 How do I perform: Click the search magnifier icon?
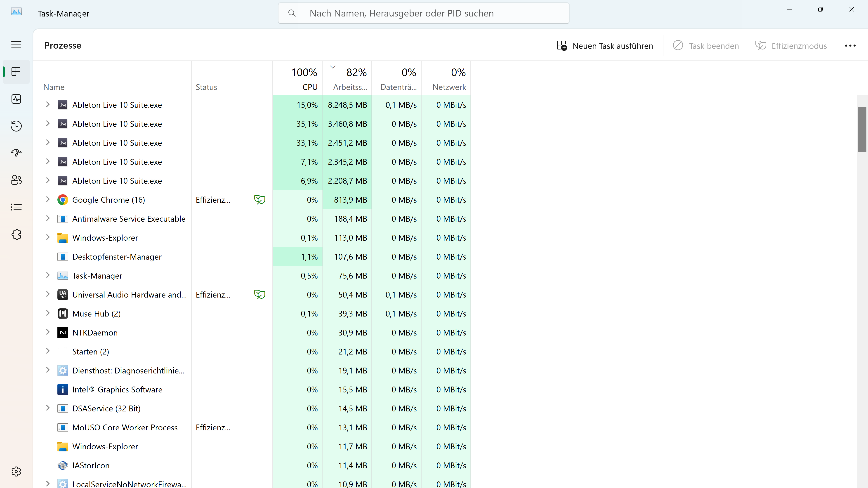(292, 13)
